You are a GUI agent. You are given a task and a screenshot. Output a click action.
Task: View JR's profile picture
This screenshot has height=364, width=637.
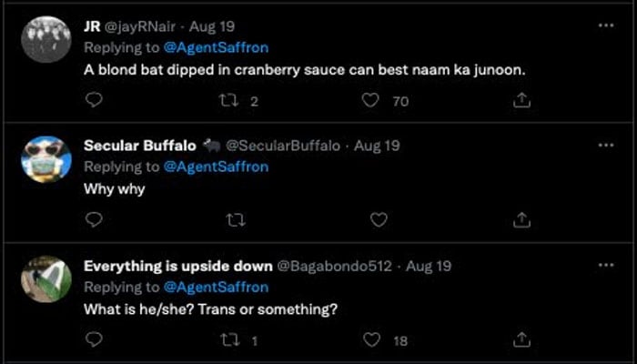(x=45, y=41)
